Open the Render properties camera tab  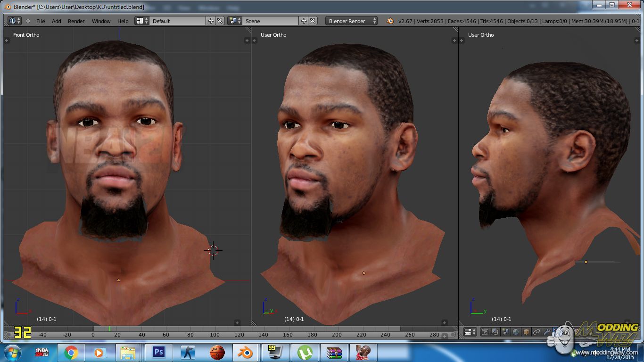coord(485,332)
